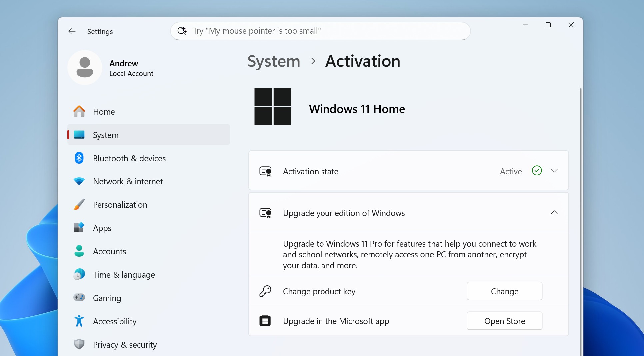Click the Change product key icon
The width and height of the screenshot is (644, 356).
pyautogui.click(x=265, y=291)
